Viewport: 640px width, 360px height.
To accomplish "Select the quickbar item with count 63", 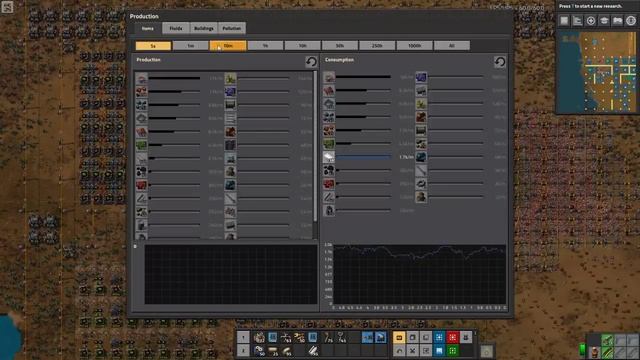I will (x=286, y=337).
